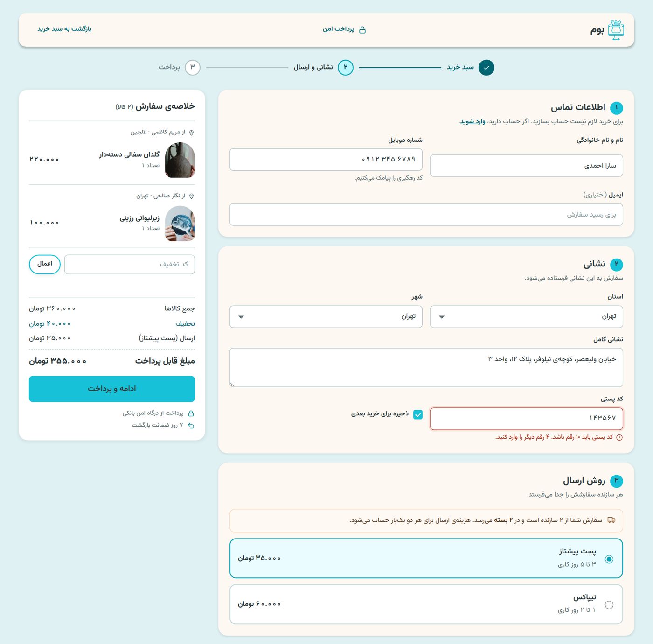653x644 pixels.
Task: Click the نام و نام خانوادگی field
Action: click(x=527, y=166)
